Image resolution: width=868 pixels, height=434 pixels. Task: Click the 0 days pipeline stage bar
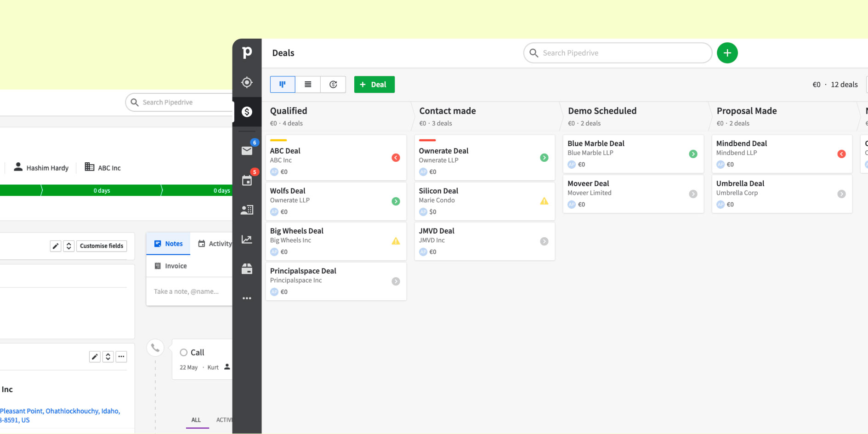point(102,190)
